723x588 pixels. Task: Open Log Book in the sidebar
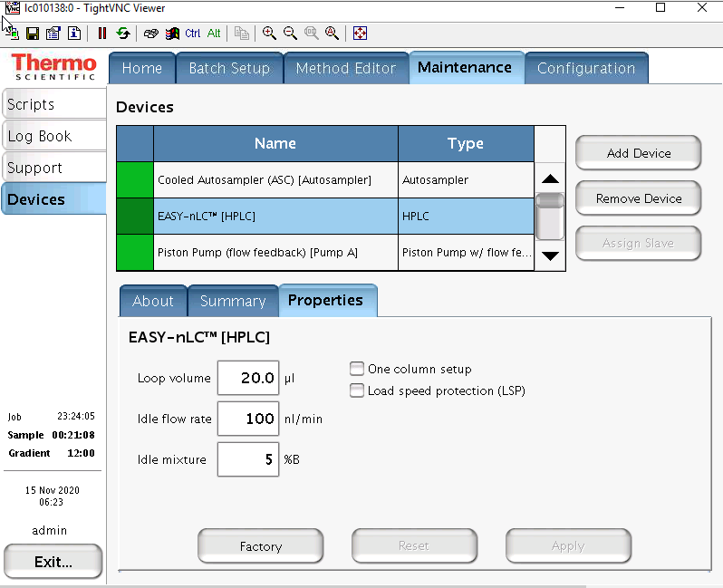53,136
